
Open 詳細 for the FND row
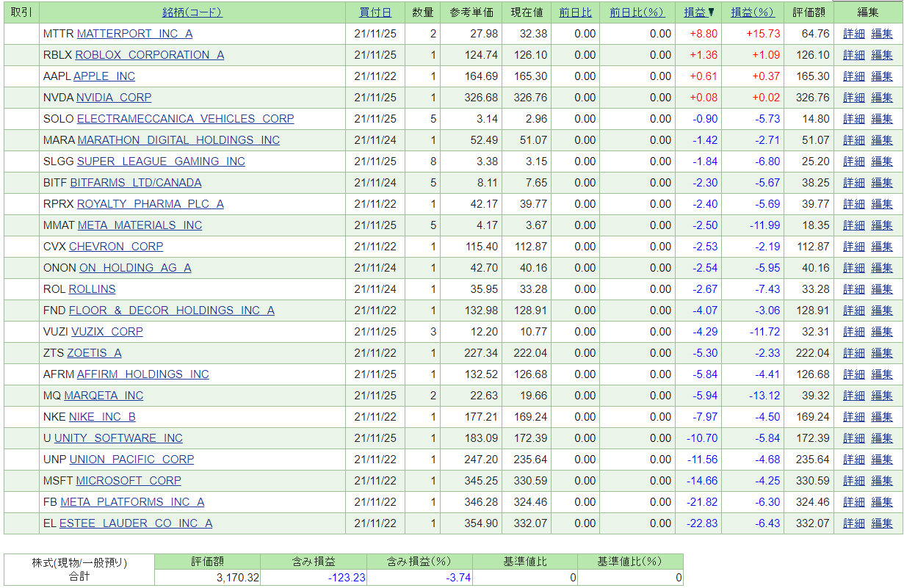(854, 311)
